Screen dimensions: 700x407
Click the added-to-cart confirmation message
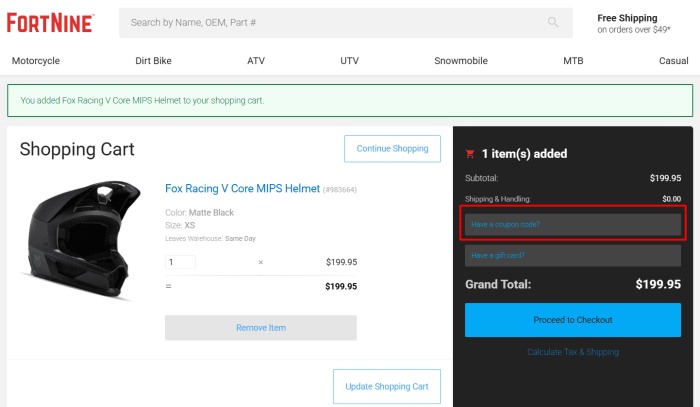pos(350,100)
